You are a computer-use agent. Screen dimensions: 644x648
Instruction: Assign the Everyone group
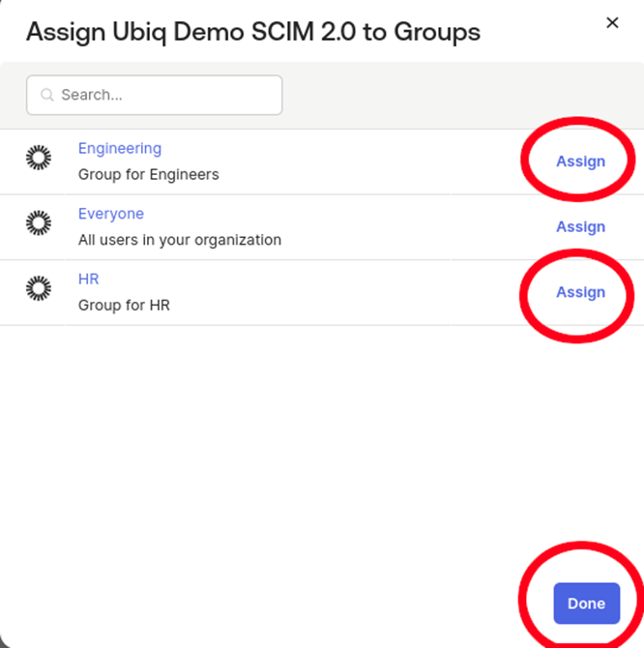pos(580,226)
